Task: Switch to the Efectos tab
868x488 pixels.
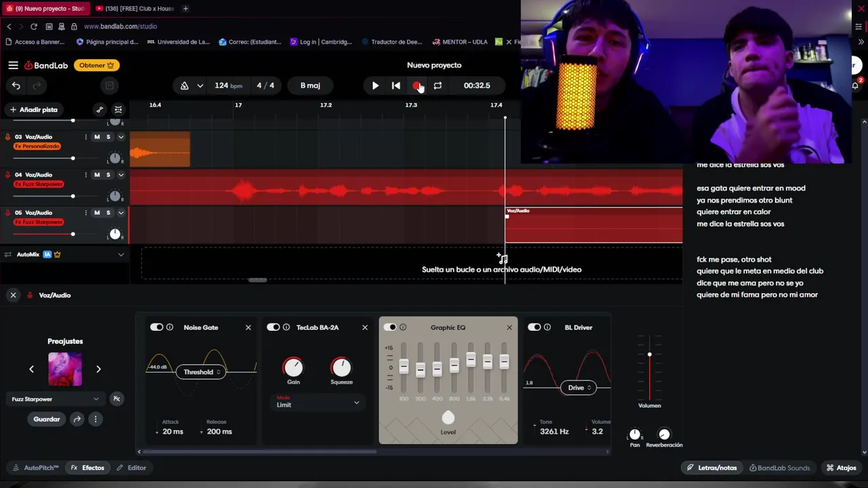Action: click(x=87, y=468)
